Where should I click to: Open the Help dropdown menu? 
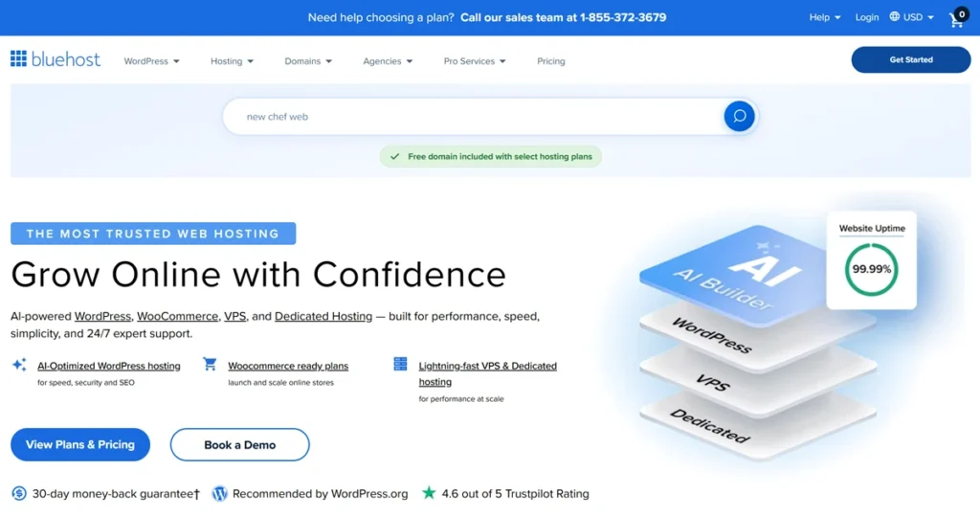coord(824,17)
